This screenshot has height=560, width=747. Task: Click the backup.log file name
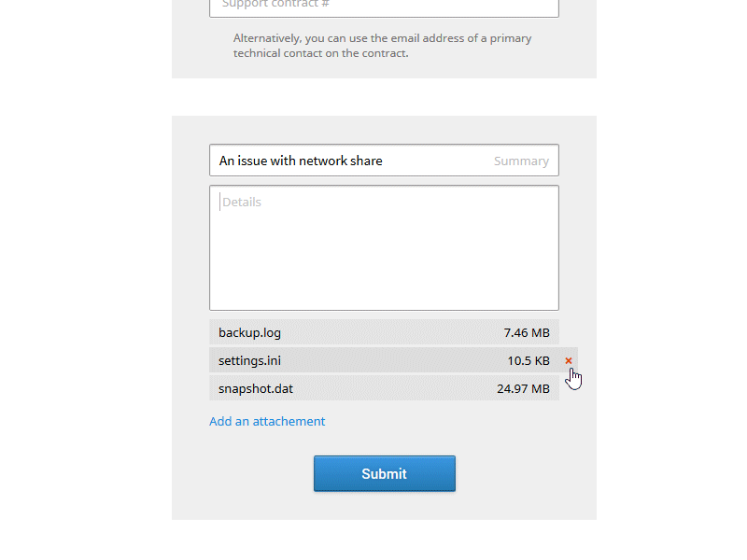[x=249, y=332]
